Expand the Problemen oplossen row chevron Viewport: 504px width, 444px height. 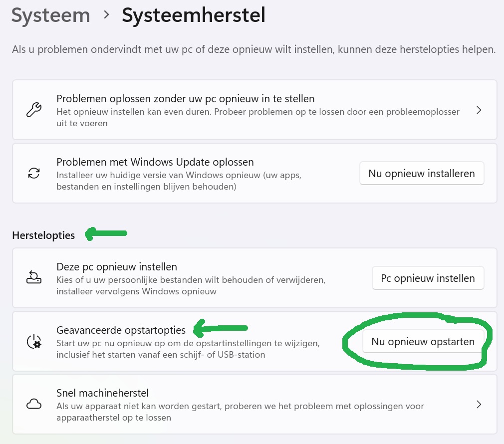(x=479, y=110)
